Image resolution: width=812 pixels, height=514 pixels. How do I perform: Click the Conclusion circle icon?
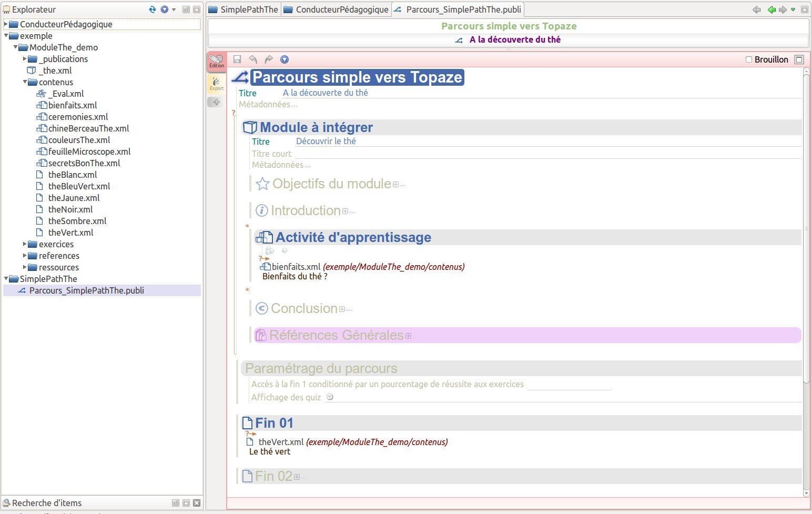261,308
